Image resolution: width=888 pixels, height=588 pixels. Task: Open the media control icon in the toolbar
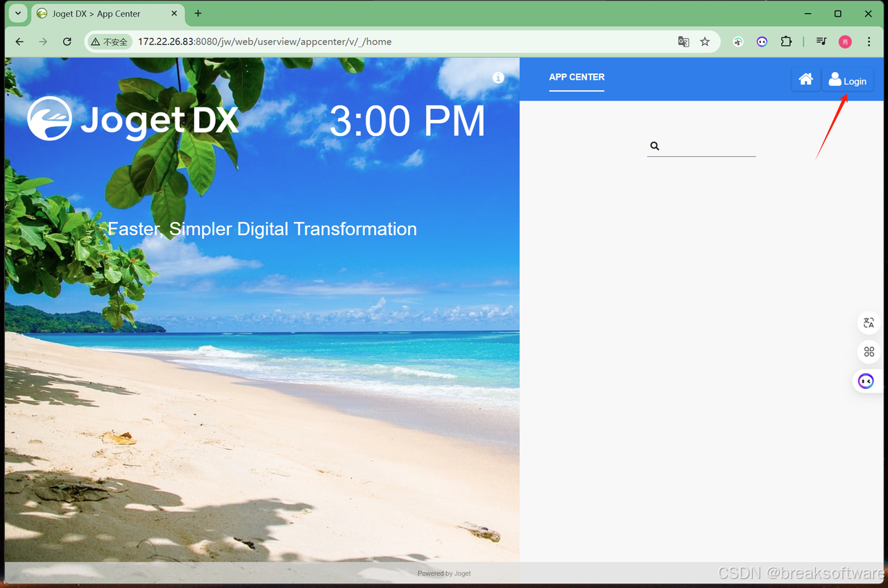click(x=821, y=42)
